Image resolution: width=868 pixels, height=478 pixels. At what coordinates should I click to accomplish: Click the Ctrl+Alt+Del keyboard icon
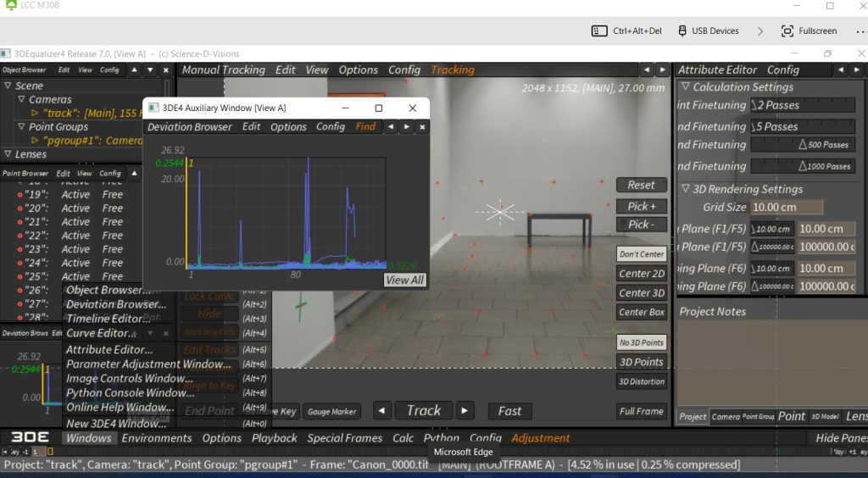tap(599, 31)
